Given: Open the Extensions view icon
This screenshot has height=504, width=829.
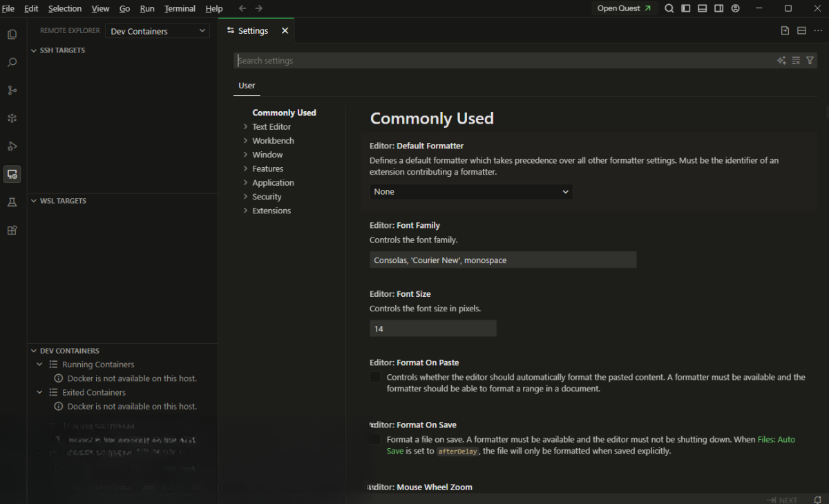Looking at the screenshot, I should 12,230.
